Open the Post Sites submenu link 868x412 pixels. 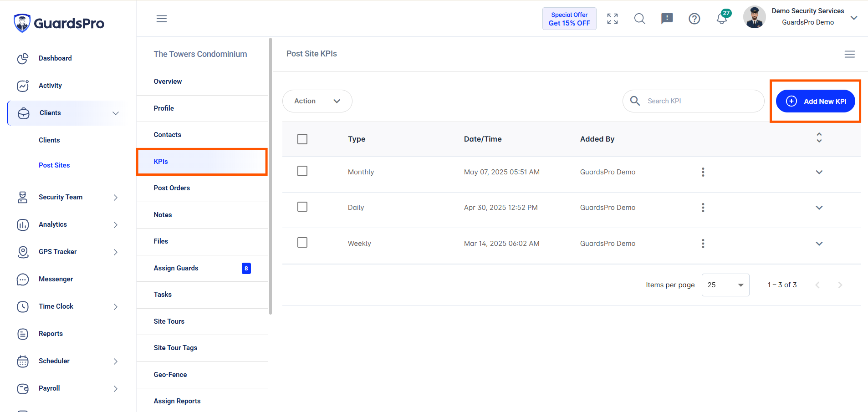click(54, 165)
